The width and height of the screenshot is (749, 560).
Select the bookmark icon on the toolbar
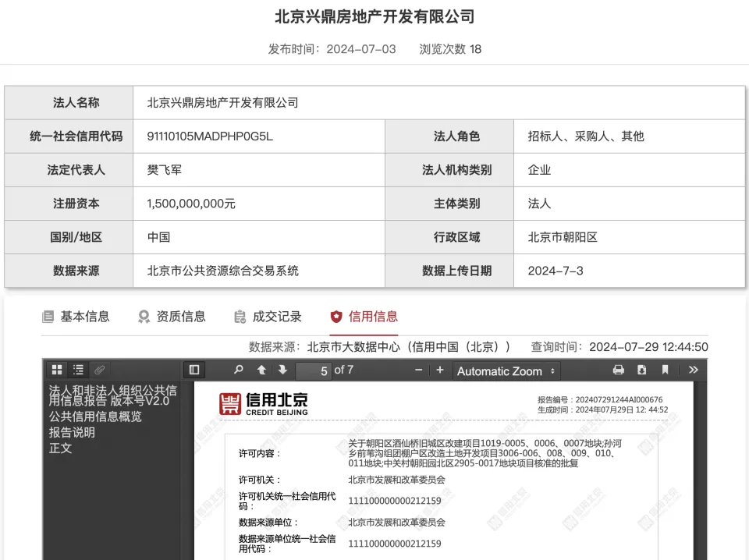click(x=665, y=370)
